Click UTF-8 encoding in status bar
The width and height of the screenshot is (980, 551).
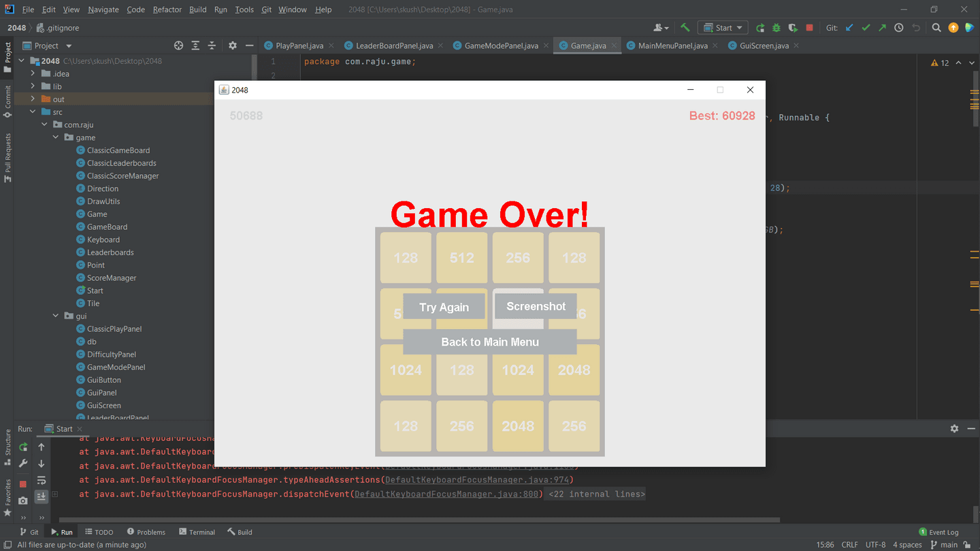point(875,545)
